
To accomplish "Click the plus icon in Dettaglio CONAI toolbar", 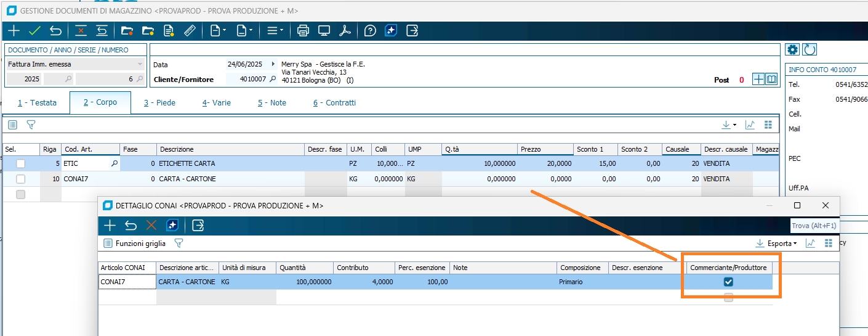I will 110,226.
